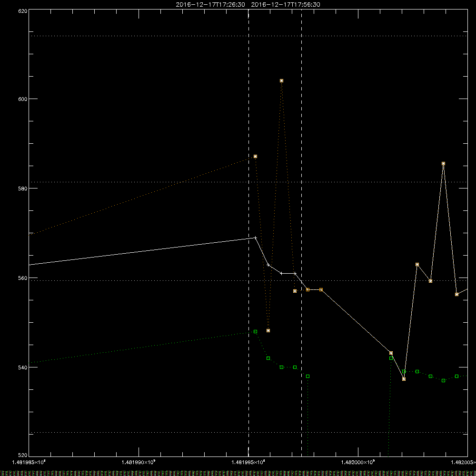
Task: Click the highest green square marker near 548
Action: coord(255,332)
